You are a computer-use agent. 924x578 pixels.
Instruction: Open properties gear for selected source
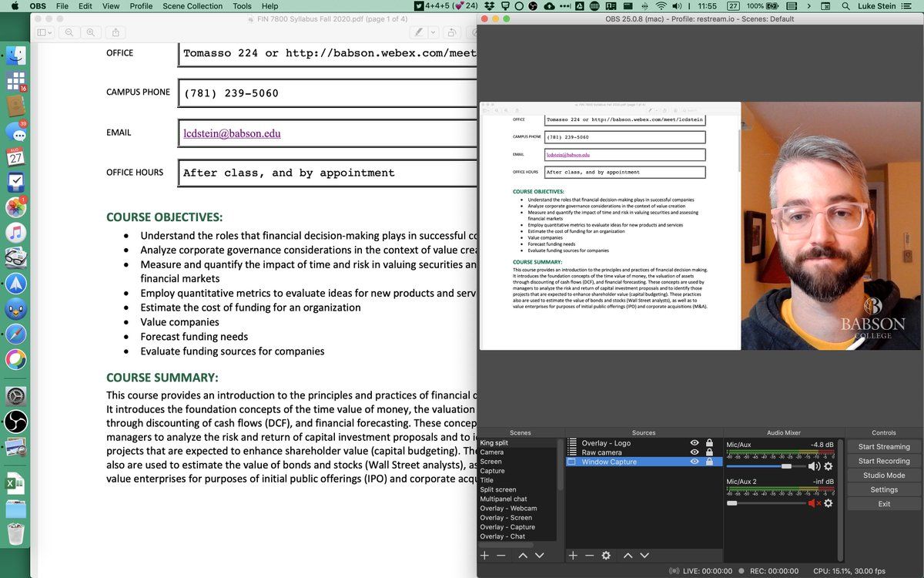click(606, 555)
